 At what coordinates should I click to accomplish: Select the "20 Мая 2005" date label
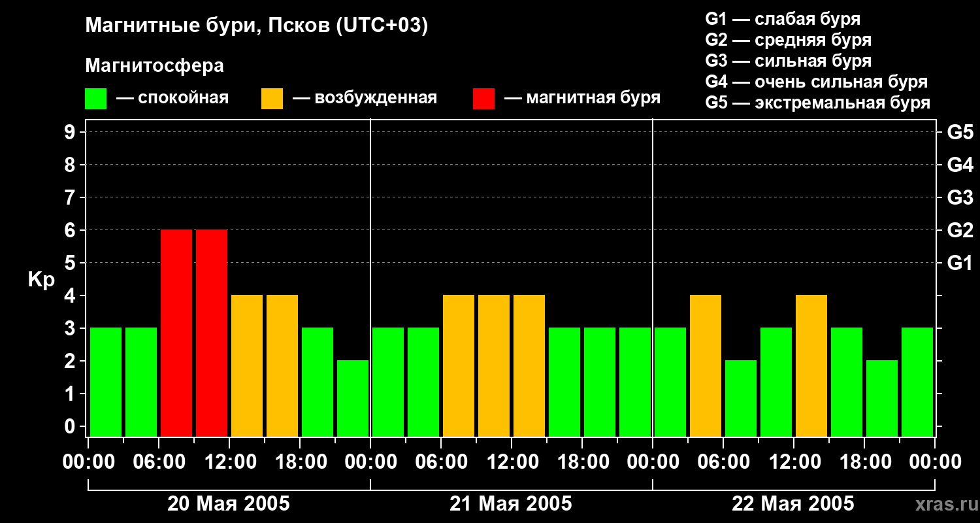(229, 504)
